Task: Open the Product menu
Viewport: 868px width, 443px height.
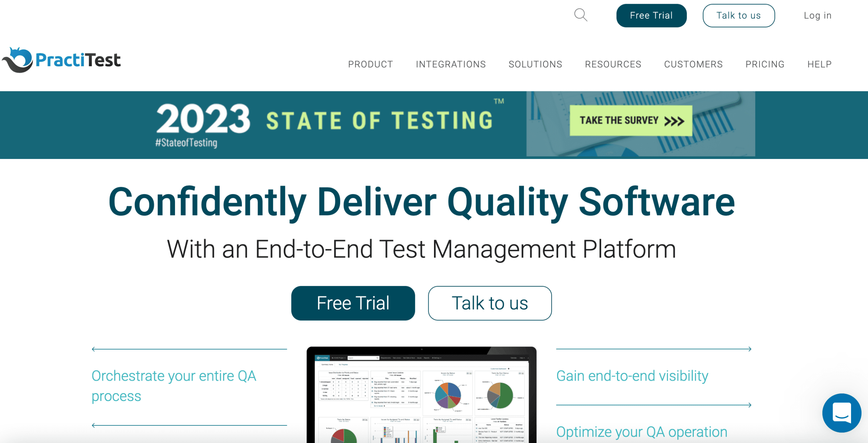Action: (x=370, y=64)
